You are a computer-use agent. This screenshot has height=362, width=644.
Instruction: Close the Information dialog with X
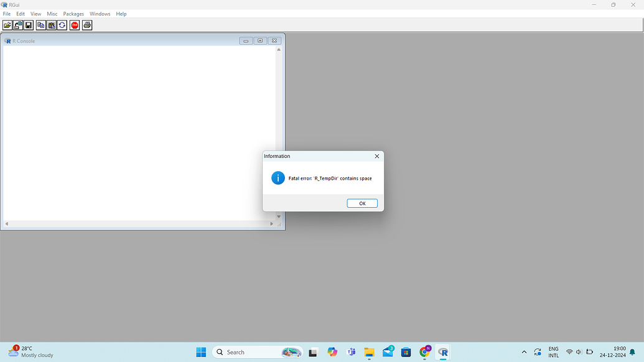pos(376,156)
